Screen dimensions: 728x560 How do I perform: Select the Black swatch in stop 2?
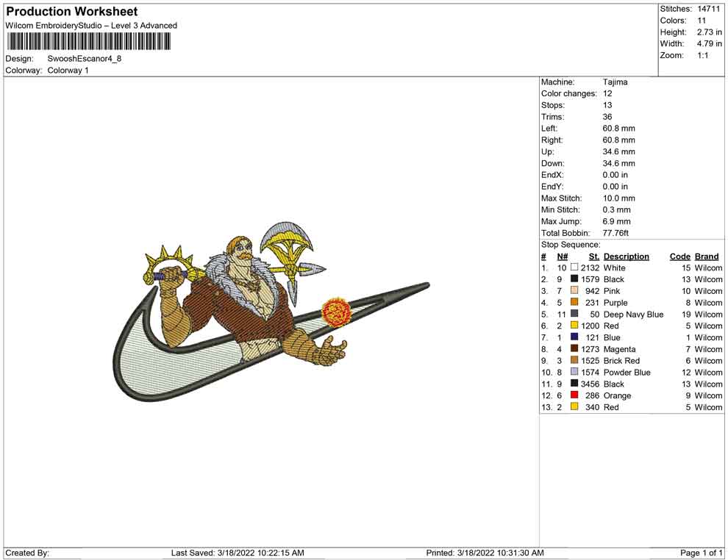574,279
